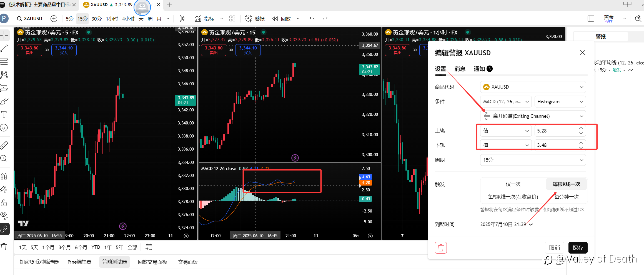644x275 pixels.
Task: Open the 策略测试器 tab
Action: coord(114,262)
